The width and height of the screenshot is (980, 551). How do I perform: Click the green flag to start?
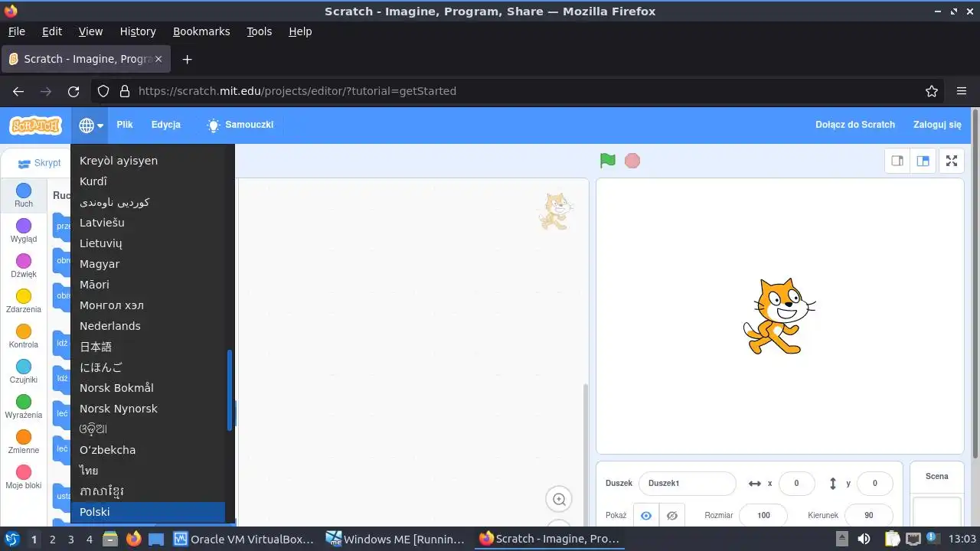click(608, 161)
